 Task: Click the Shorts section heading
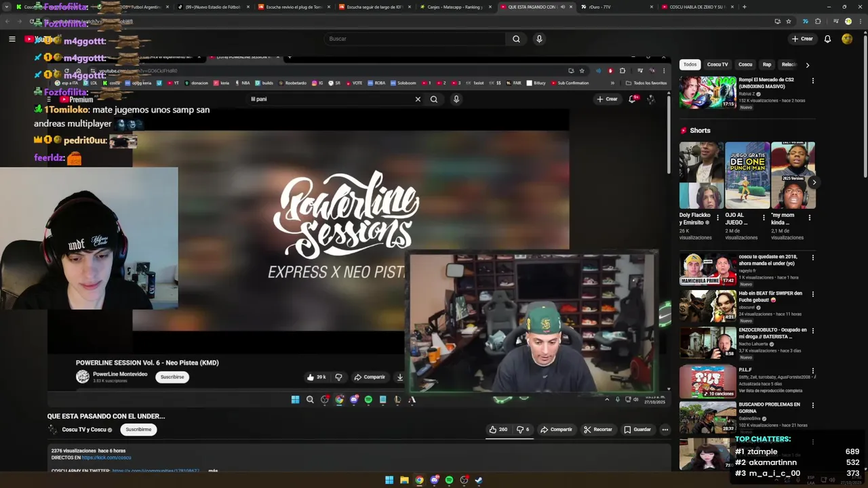(x=700, y=131)
